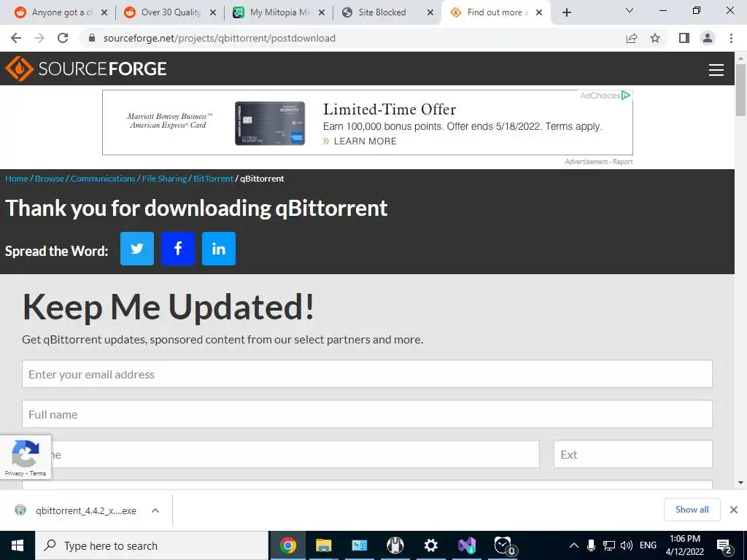The image size is (747, 560).
Task: Click the network tray icon
Action: 608,545
